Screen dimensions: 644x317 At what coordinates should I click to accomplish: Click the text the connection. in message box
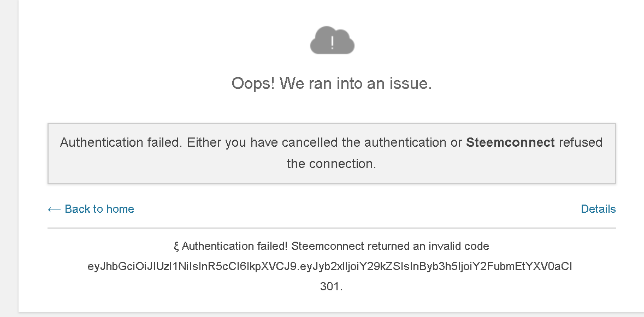pos(331,164)
